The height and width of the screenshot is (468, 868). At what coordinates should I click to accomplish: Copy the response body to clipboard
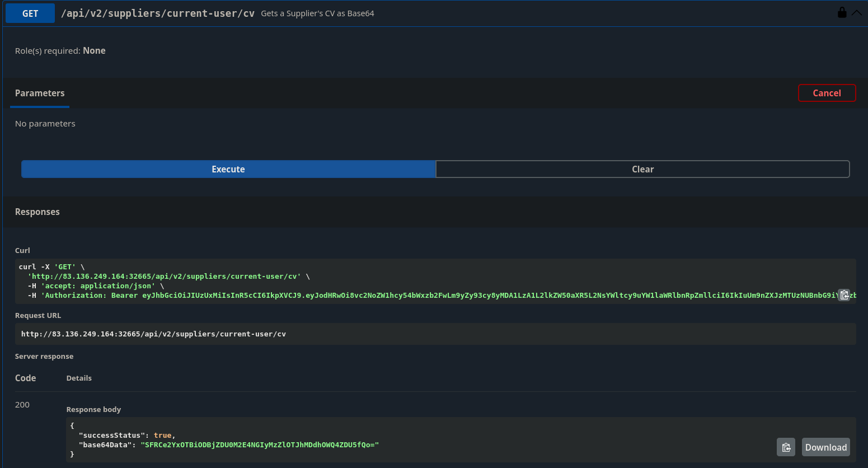click(x=786, y=447)
